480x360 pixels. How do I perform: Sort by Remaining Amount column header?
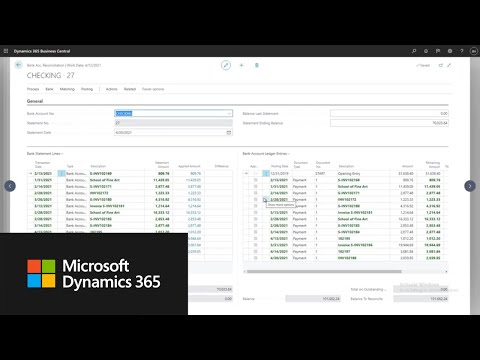pyautogui.click(x=433, y=164)
